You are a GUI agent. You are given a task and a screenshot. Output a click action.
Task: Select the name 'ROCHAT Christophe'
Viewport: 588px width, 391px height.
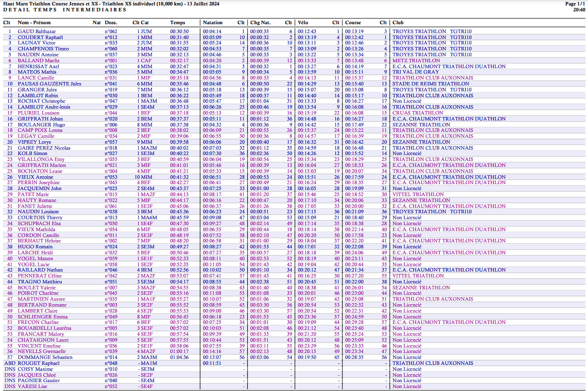41,101
